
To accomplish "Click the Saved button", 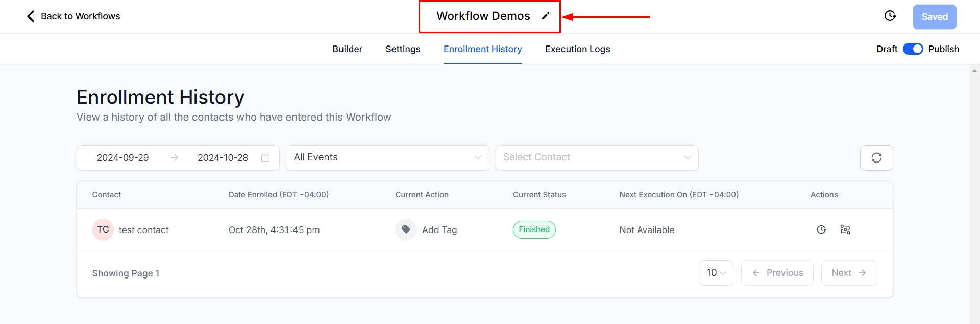I will point(934,17).
